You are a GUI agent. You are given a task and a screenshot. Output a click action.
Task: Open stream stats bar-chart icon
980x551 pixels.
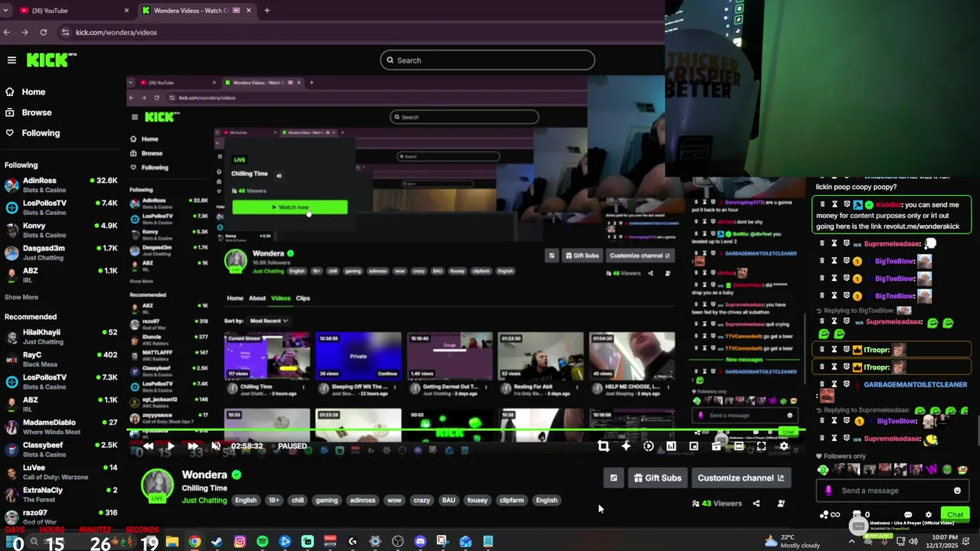671,446
